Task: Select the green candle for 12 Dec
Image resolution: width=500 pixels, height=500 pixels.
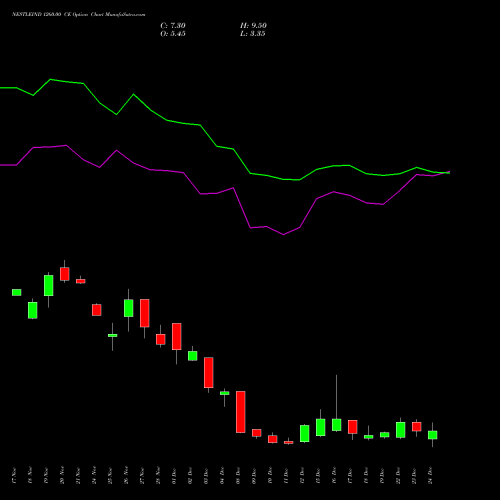Action: 305,433
